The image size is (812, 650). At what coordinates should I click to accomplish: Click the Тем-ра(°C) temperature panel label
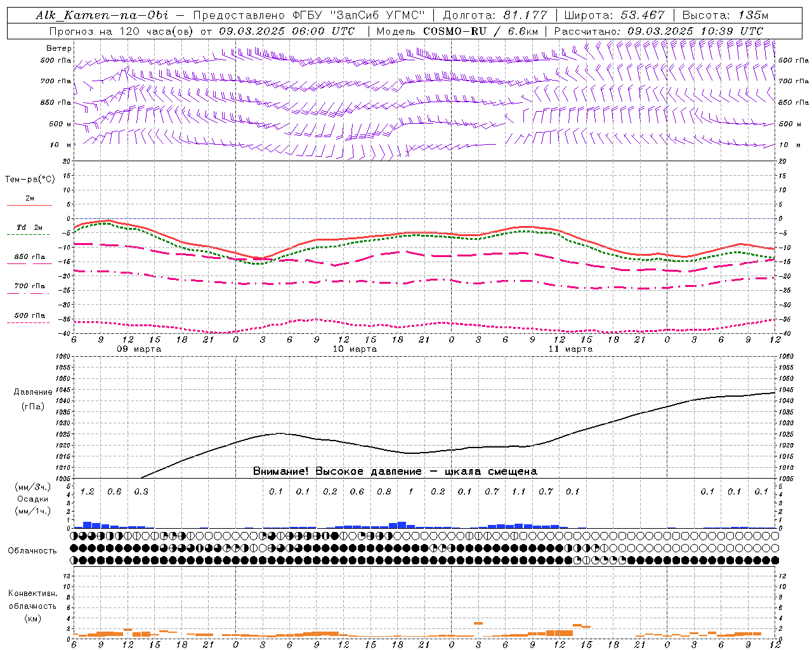coord(30,180)
